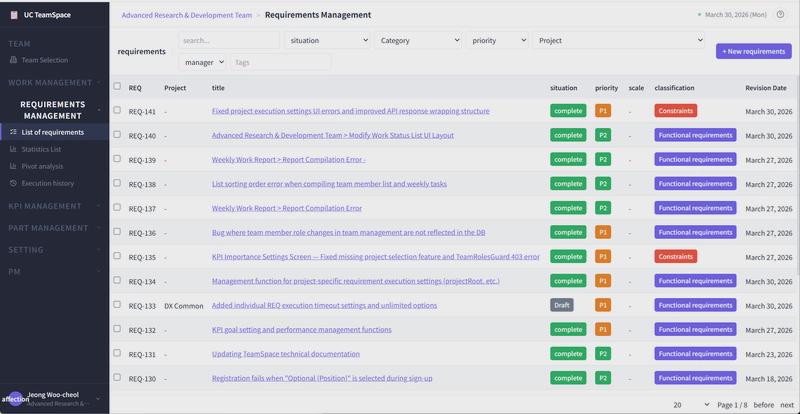Click the UC TeamSpace logo icon
Image resolution: width=800 pixels, height=414 pixels.
tap(14, 15)
